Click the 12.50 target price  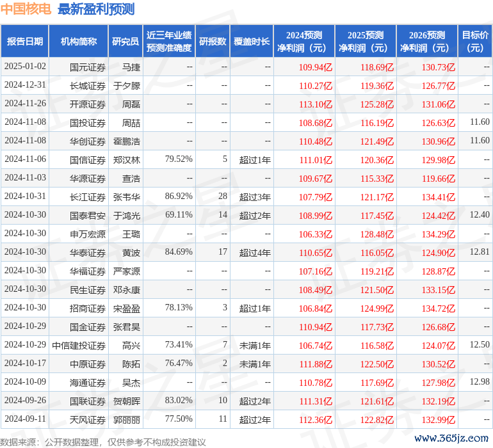[x=480, y=344]
